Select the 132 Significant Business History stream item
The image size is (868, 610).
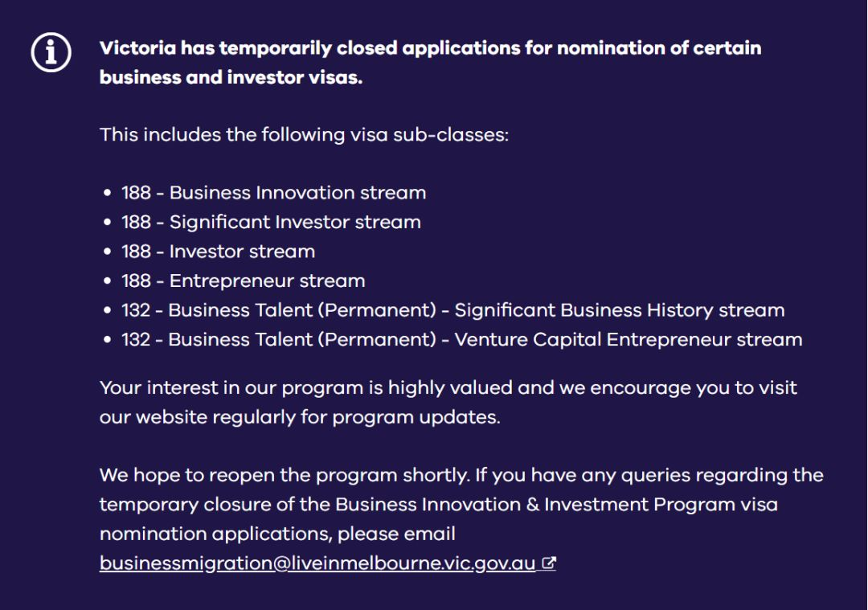point(452,310)
